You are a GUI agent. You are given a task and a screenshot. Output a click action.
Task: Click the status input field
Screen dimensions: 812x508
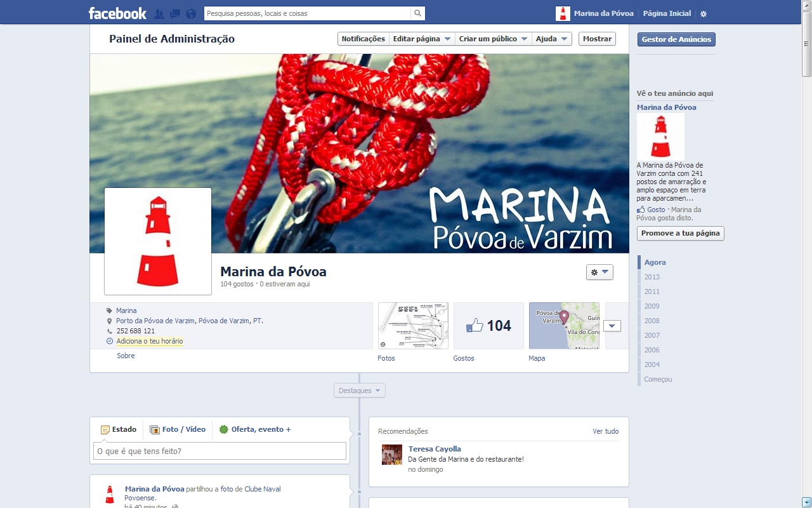tap(219, 451)
